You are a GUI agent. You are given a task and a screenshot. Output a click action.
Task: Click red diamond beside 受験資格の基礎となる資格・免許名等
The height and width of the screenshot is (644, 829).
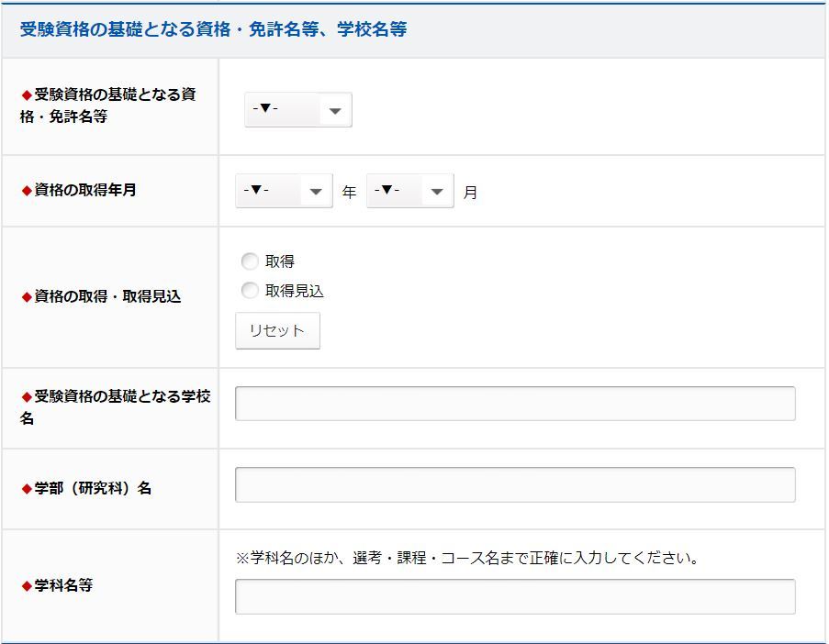27,95
